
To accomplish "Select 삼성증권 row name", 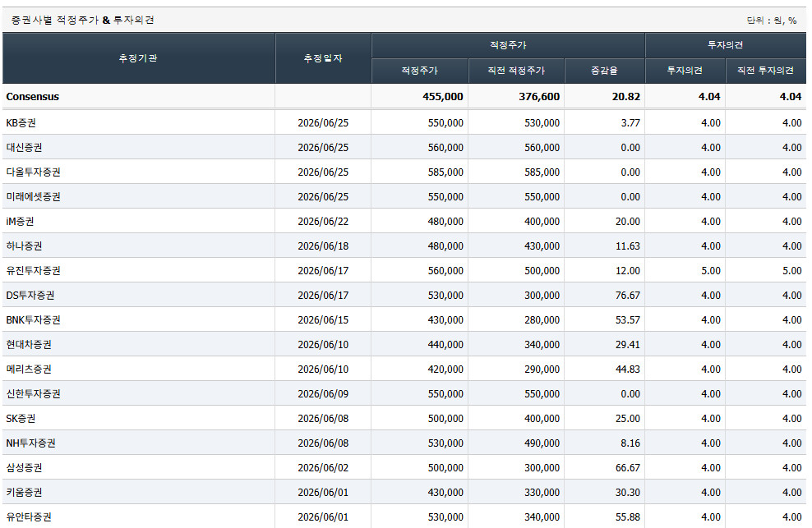I will pyautogui.click(x=25, y=468).
